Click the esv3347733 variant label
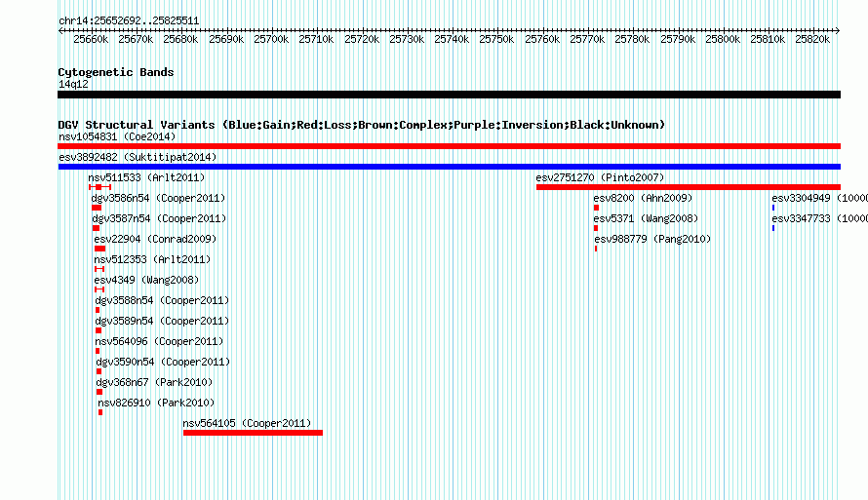This screenshot has width=868, height=500. click(820, 218)
